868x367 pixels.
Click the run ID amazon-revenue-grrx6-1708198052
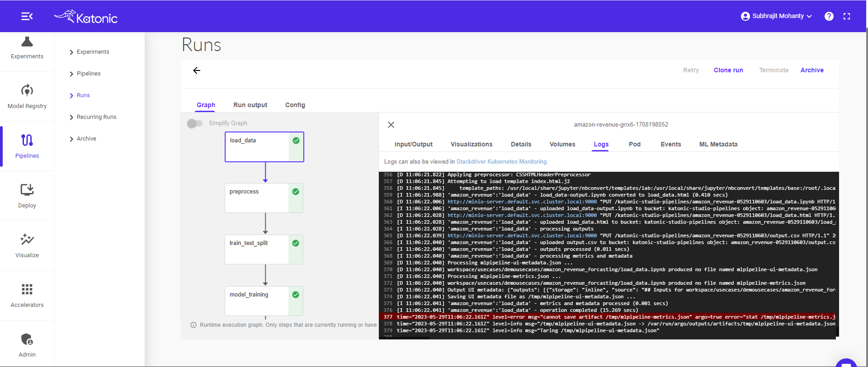tap(621, 125)
